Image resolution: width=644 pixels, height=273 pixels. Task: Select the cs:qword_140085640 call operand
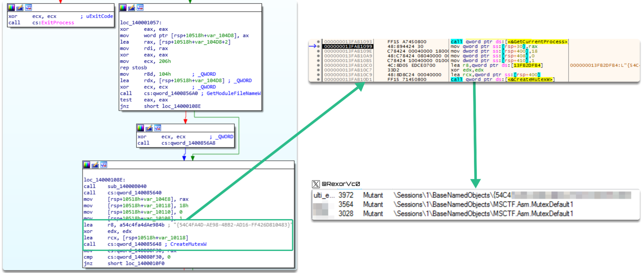pos(135,193)
